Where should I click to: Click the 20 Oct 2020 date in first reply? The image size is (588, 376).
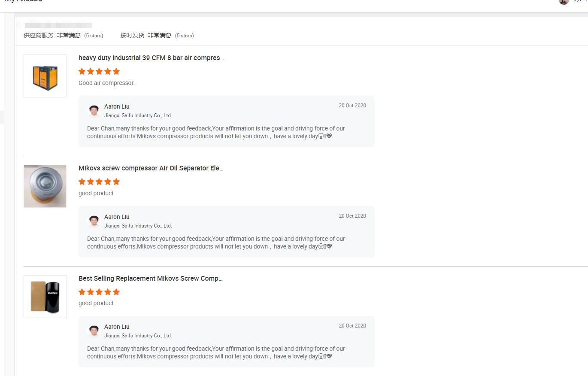352,106
